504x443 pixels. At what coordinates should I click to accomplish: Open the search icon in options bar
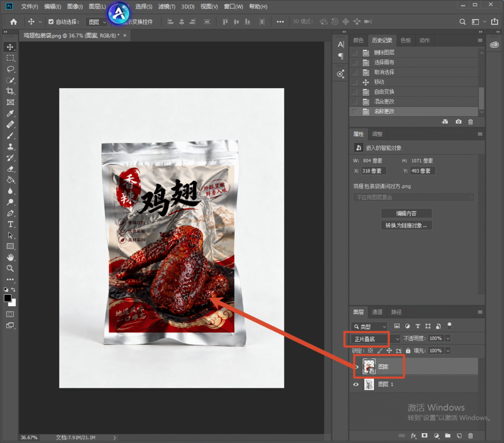click(x=463, y=22)
